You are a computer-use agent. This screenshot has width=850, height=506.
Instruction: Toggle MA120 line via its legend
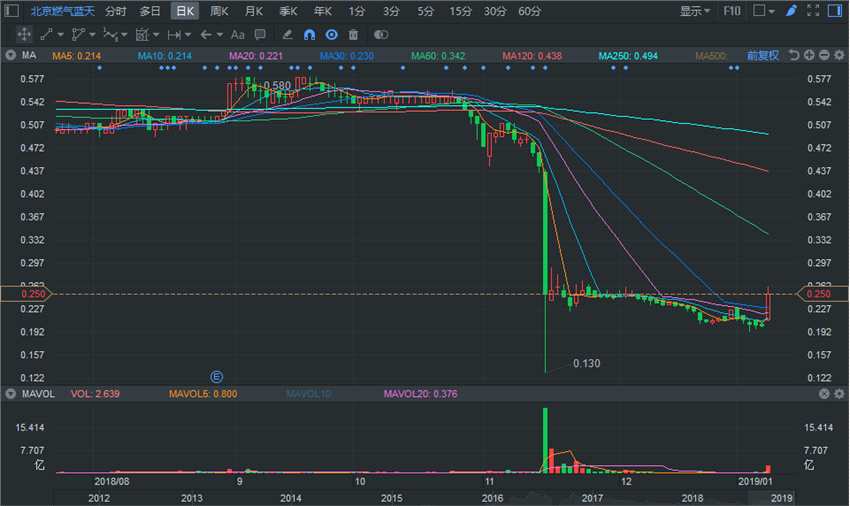[x=532, y=55]
